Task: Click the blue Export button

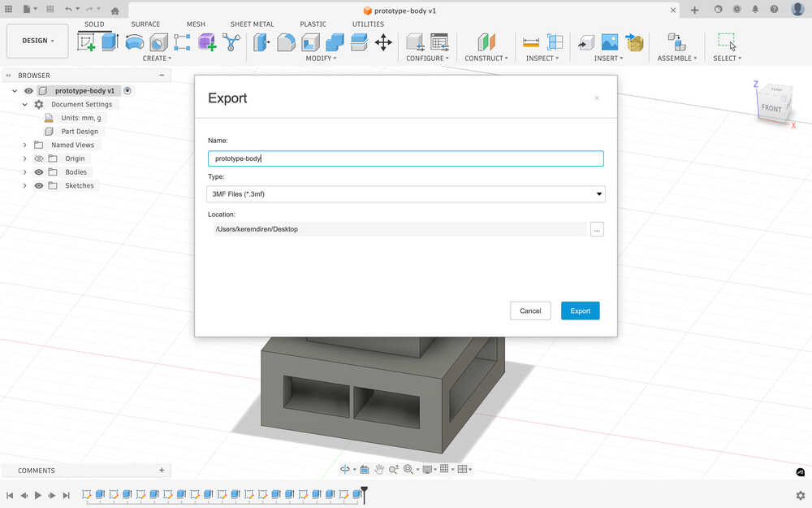Action: tap(580, 310)
